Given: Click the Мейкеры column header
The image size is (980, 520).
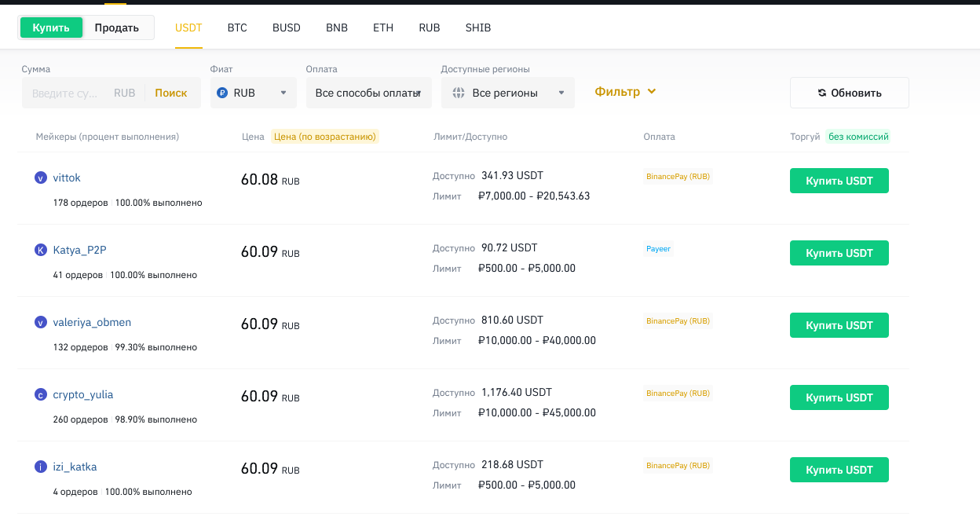Looking at the screenshot, I should tap(108, 137).
